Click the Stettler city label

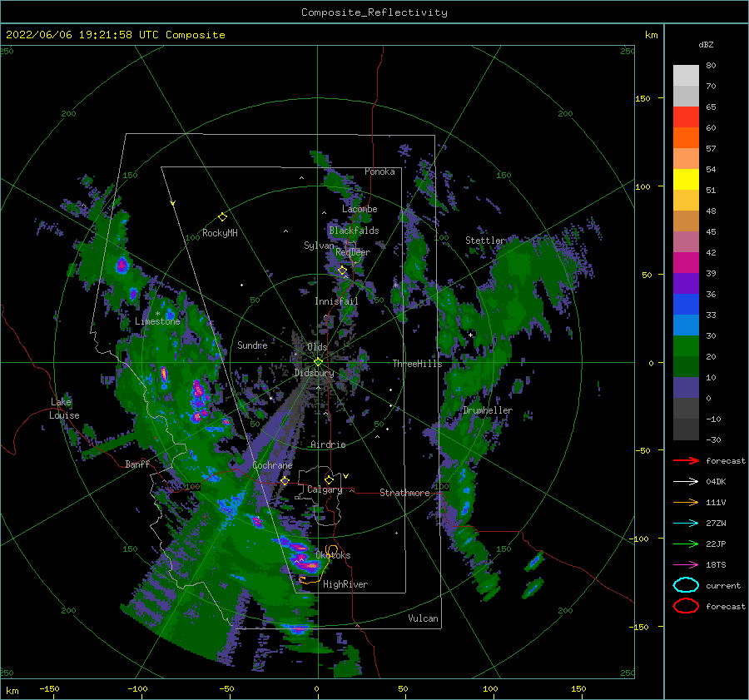pyautogui.click(x=485, y=241)
